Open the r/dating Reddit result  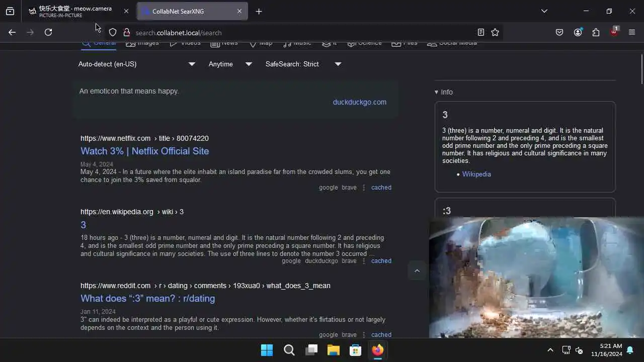tap(147, 298)
